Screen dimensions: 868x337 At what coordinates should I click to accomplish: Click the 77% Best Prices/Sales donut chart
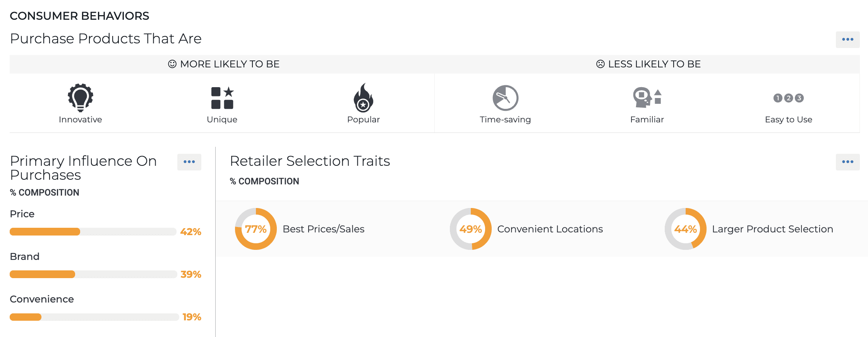[256, 229]
